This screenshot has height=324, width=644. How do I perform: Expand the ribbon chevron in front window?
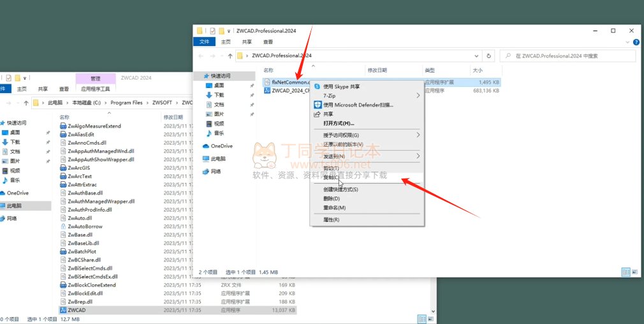[x=627, y=42]
